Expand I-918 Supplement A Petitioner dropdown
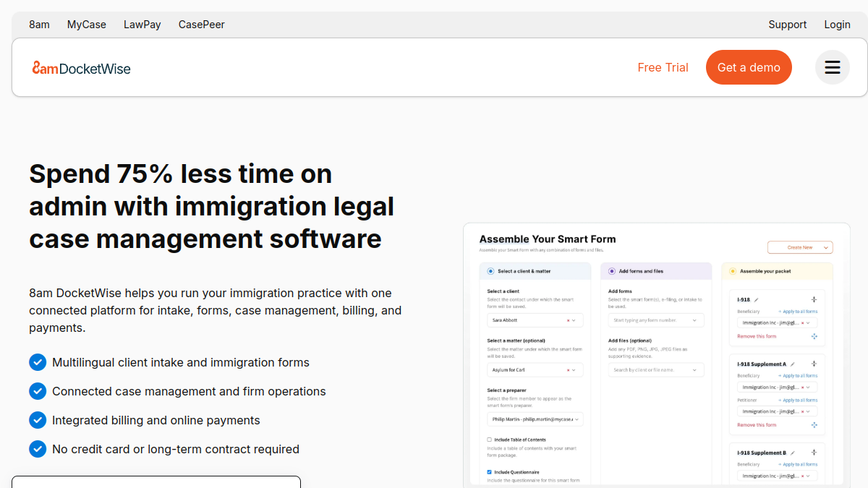Screen dimensions: 868x488 pyautogui.click(x=777, y=411)
